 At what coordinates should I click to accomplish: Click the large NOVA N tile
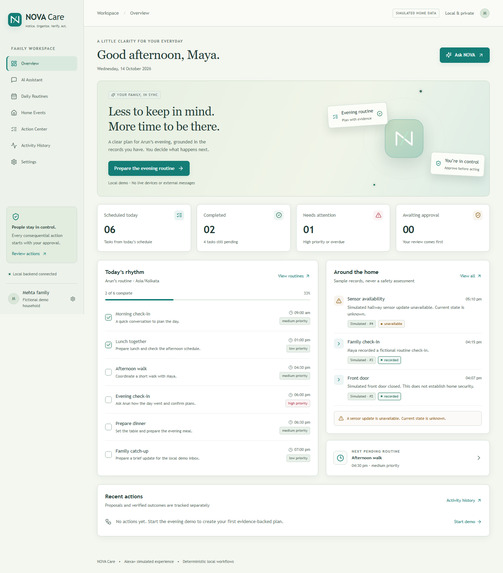pos(404,138)
